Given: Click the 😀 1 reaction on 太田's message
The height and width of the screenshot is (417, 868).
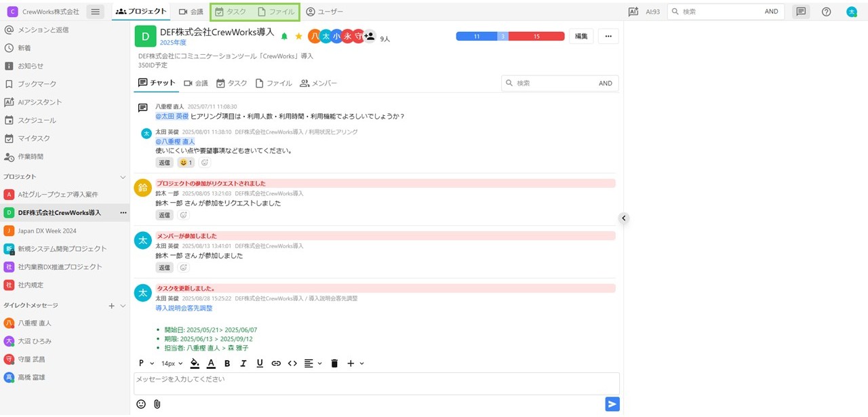Looking at the screenshot, I should [x=185, y=163].
